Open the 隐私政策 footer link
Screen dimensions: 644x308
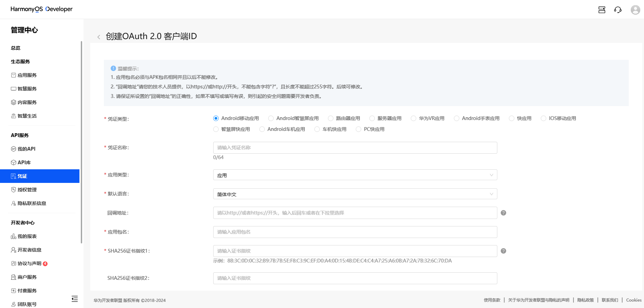pyautogui.click(x=585, y=300)
